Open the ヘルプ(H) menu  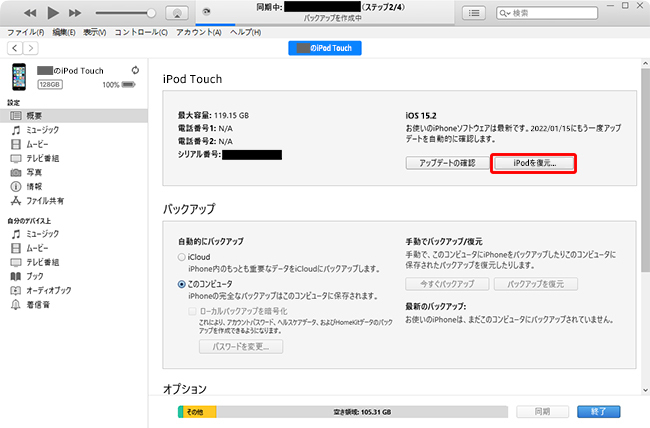tap(245, 32)
